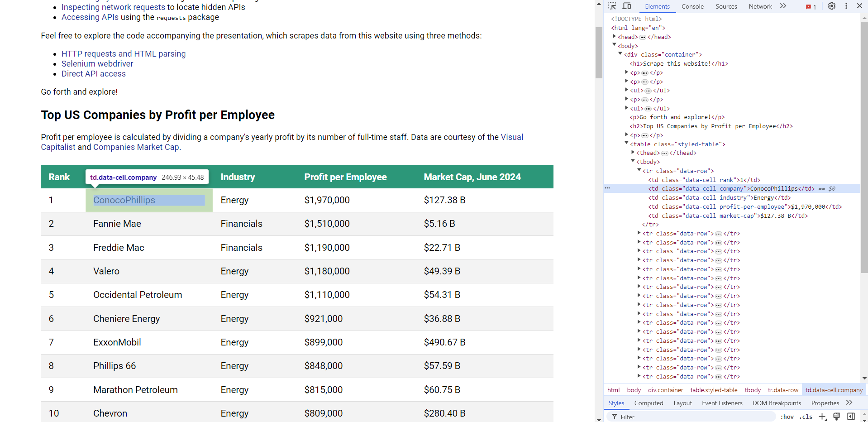This screenshot has width=868, height=422.
Task: Click table.styled-table in the breadcrumb bar
Action: [x=714, y=390]
